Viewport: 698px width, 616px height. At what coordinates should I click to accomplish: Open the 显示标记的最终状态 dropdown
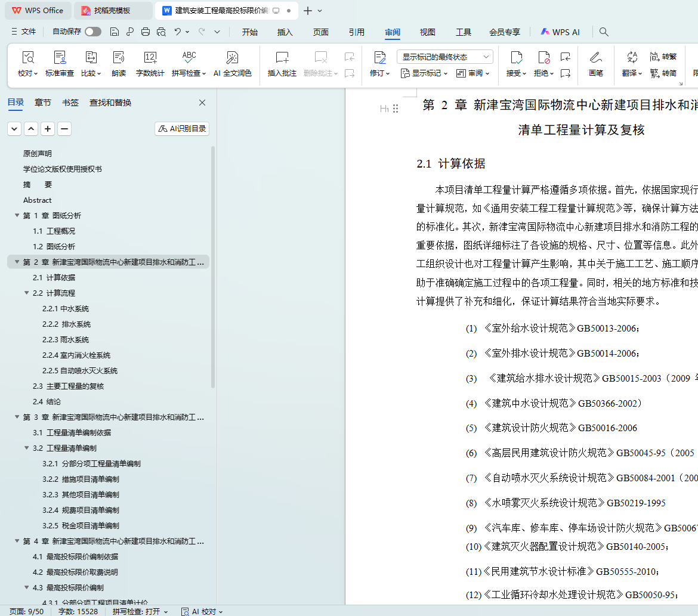444,57
